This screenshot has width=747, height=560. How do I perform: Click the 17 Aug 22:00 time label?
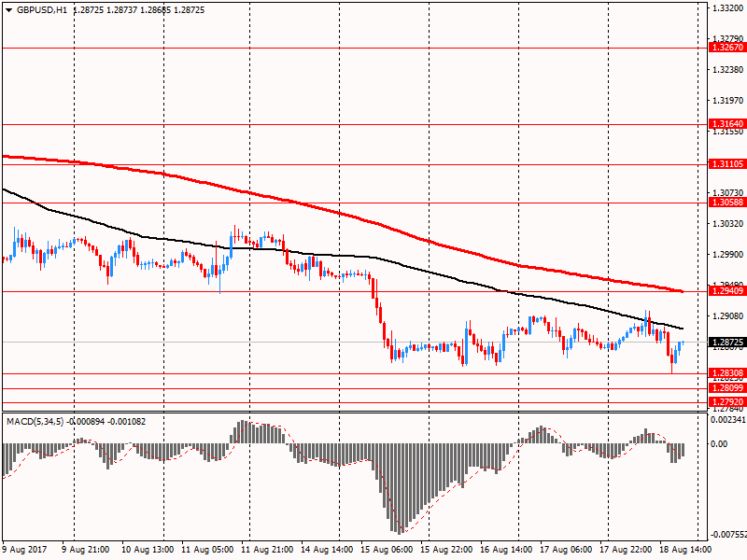click(x=626, y=550)
